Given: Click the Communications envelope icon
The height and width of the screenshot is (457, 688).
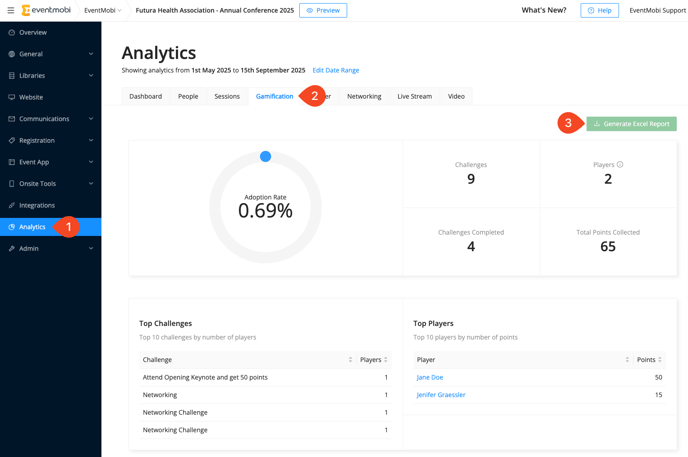Looking at the screenshot, I should (x=12, y=119).
